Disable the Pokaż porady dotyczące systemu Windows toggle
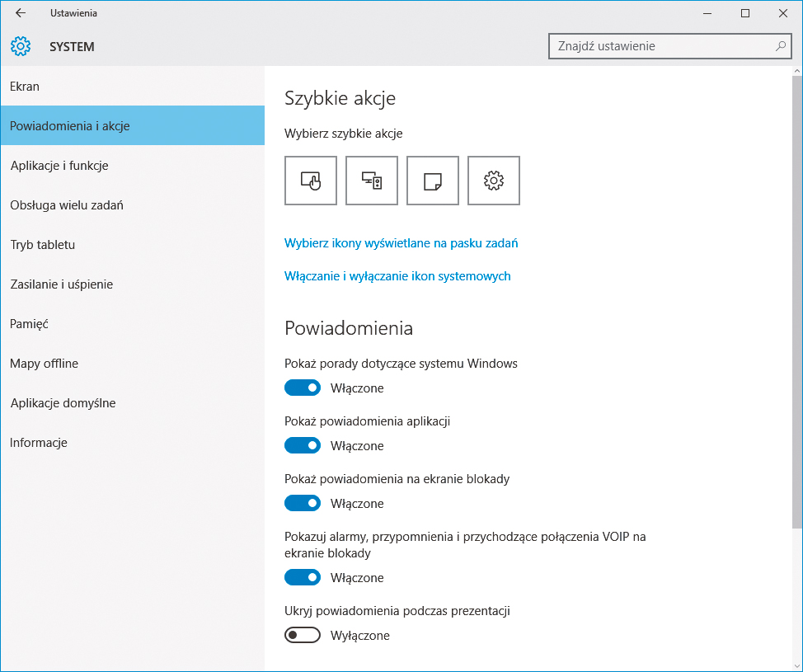 [x=302, y=388]
